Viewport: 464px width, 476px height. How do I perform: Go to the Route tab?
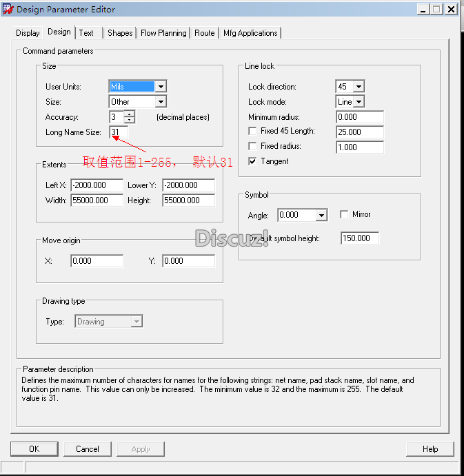pyautogui.click(x=205, y=33)
